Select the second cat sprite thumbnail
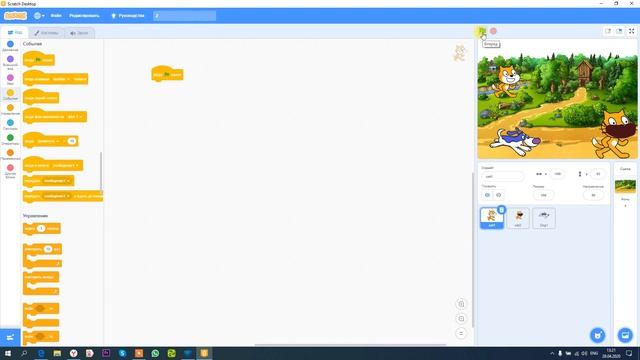 (518, 218)
